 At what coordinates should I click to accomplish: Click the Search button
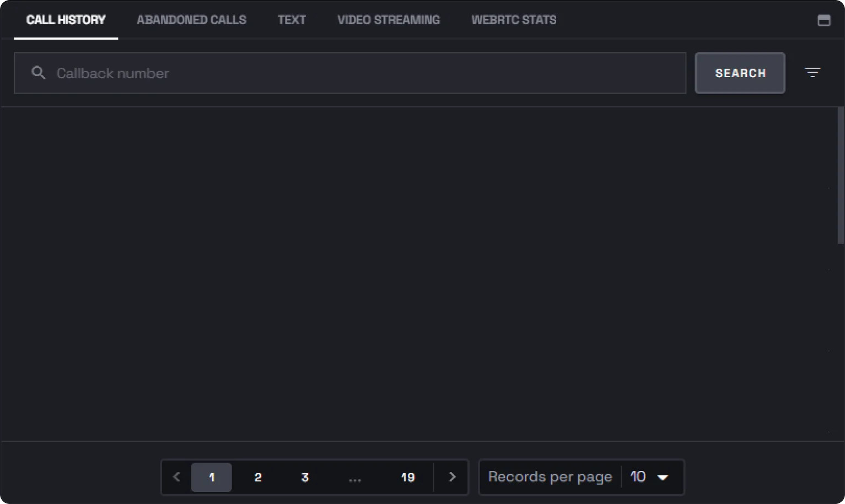740,73
